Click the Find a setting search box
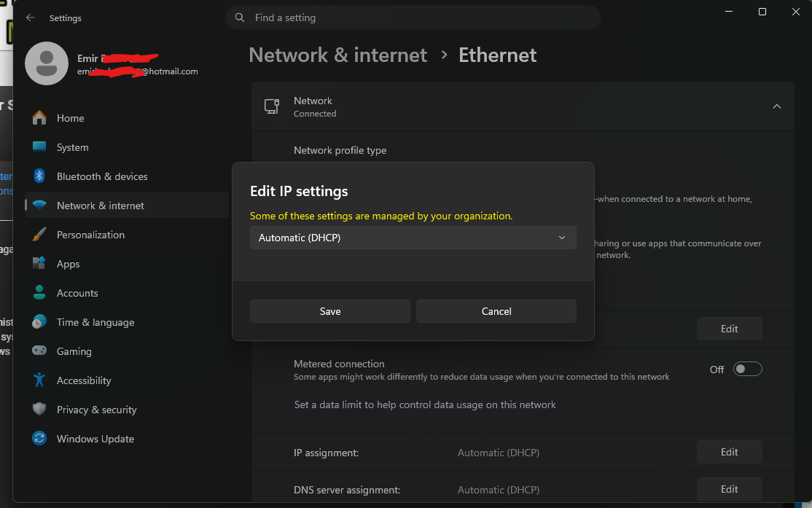The image size is (812, 508). 413,17
